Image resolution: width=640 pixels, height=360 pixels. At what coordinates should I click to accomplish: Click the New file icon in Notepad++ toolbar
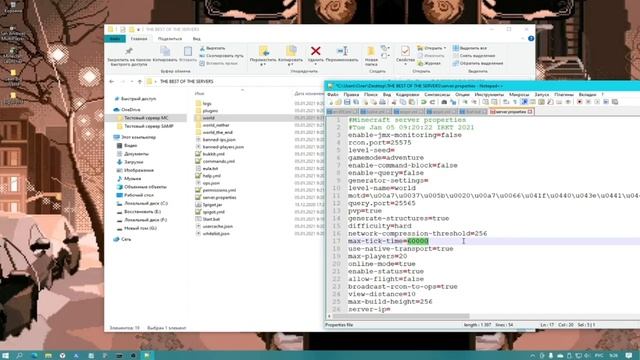[331, 102]
